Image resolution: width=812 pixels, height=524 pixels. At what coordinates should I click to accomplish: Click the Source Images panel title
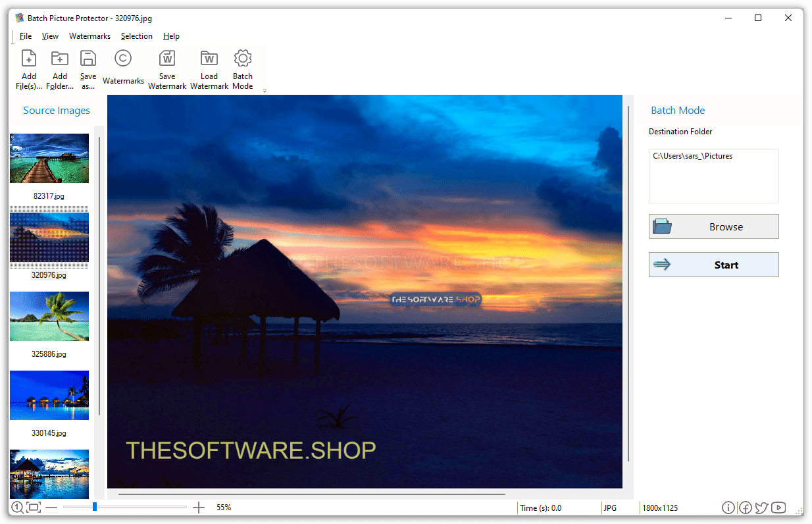[x=57, y=111]
